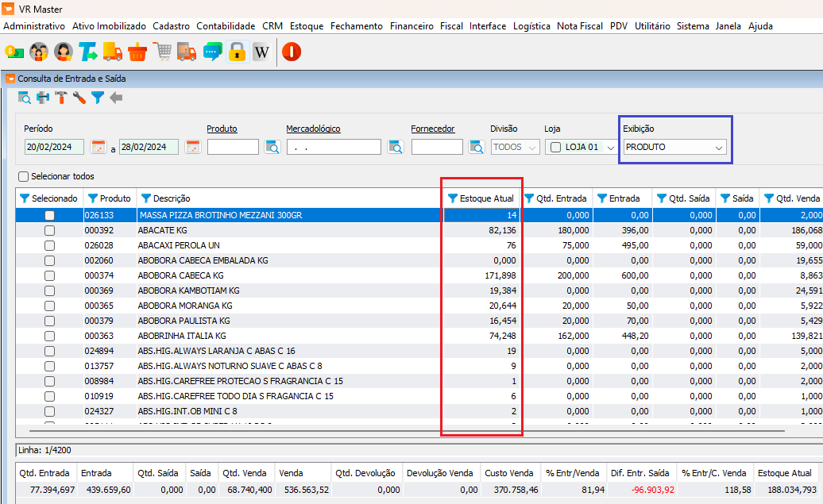Check the Selecionar todos checkbox
The image size is (823, 504).
23,176
